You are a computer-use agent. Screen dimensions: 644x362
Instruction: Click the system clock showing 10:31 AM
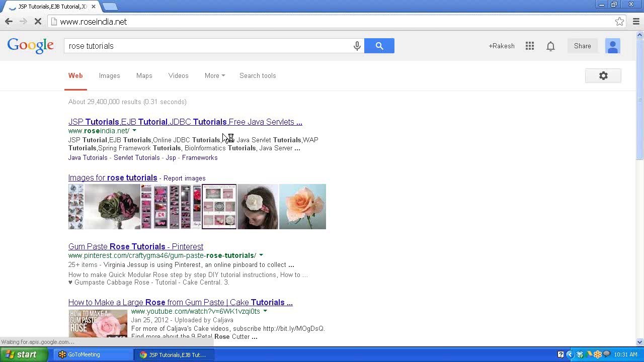click(625, 354)
